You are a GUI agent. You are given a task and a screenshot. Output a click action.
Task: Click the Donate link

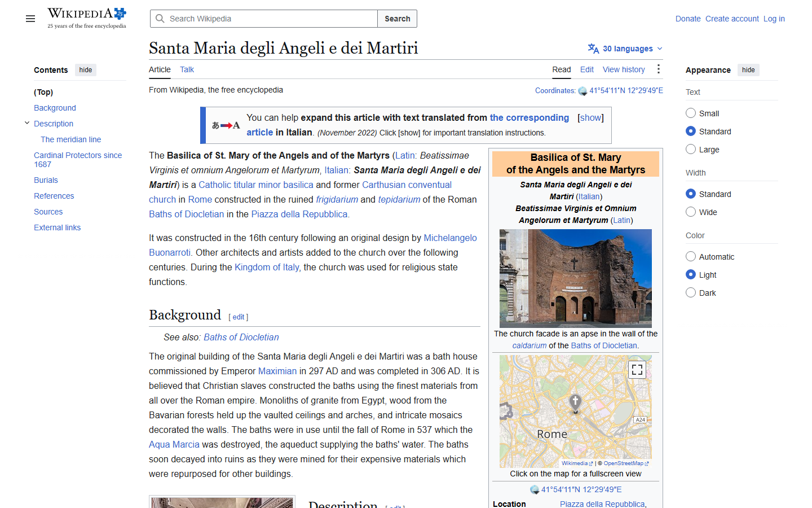click(x=688, y=19)
